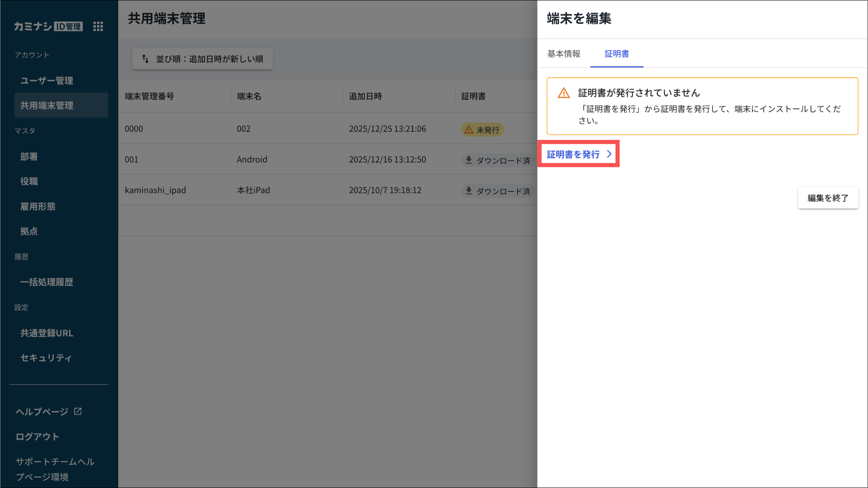Click Android row download status icon
Viewport: 868px width, 488px height.
468,160
